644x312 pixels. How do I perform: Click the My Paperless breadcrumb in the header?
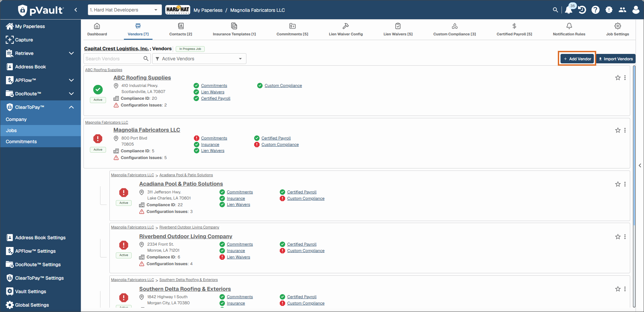(x=208, y=10)
